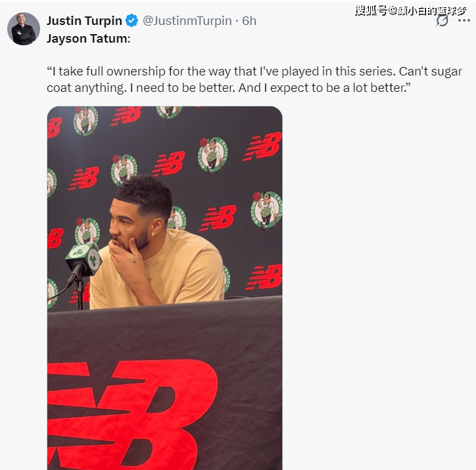The width and height of the screenshot is (476, 470).
Task: Click the red NB logo at photo's upper right
Action: pyautogui.click(x=263, y=146)
